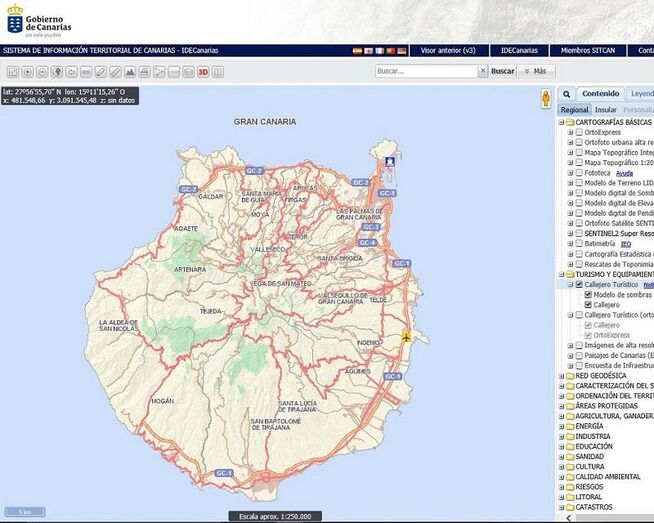Open the Más dropdown menu
Image resolution: width=654 pixels, height=523 pixels.
535,72
